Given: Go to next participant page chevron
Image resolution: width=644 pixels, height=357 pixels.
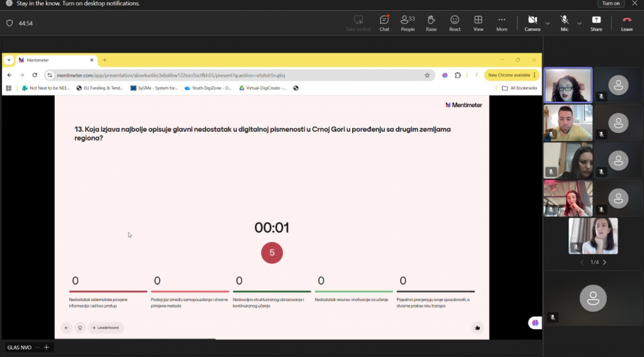Looking at the screenshot, I should 604,262.
